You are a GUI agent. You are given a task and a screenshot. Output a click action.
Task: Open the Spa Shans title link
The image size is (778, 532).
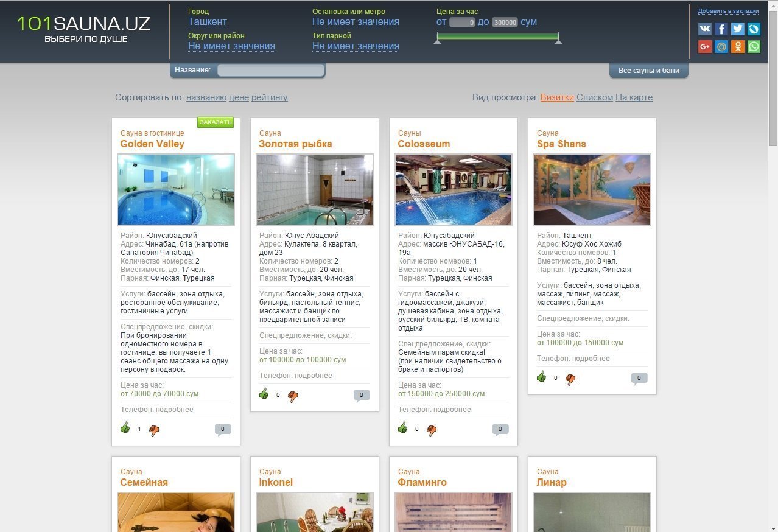coord(561,144)
